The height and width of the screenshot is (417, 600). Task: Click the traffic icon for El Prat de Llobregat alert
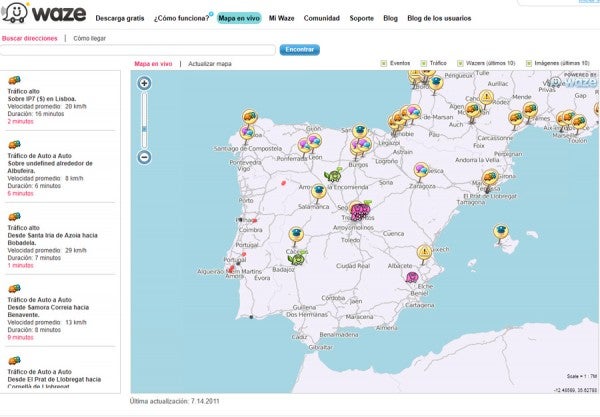coord(14,360)
